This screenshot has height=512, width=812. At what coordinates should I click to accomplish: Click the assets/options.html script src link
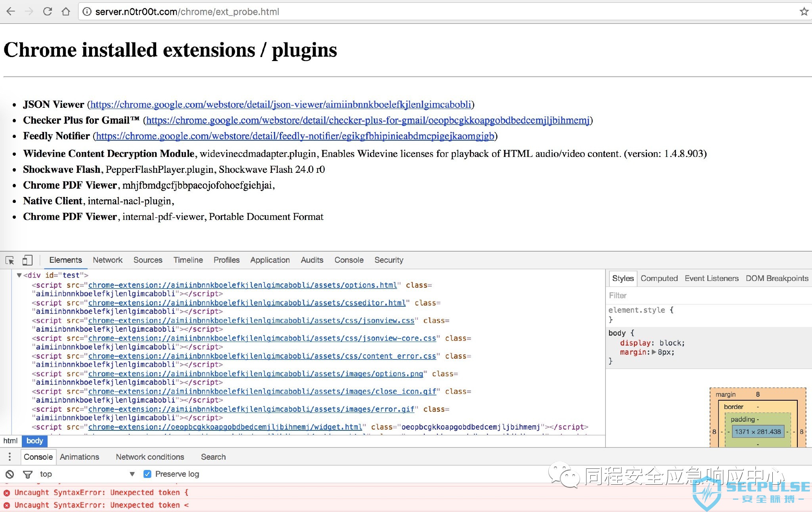coord(242,285)
